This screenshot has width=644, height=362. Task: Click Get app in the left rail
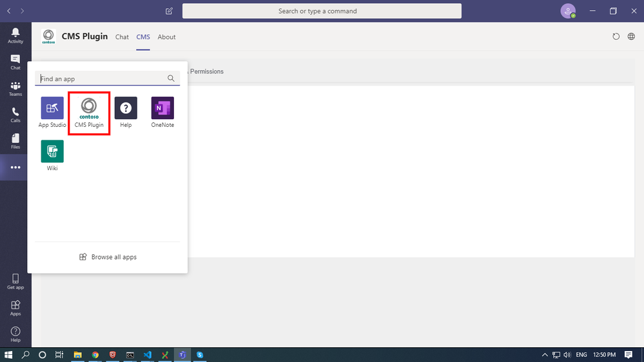coord(15,281)
